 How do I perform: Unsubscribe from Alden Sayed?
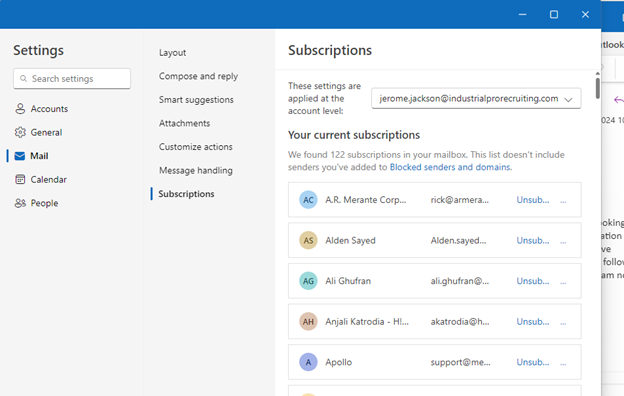[532, 240]
